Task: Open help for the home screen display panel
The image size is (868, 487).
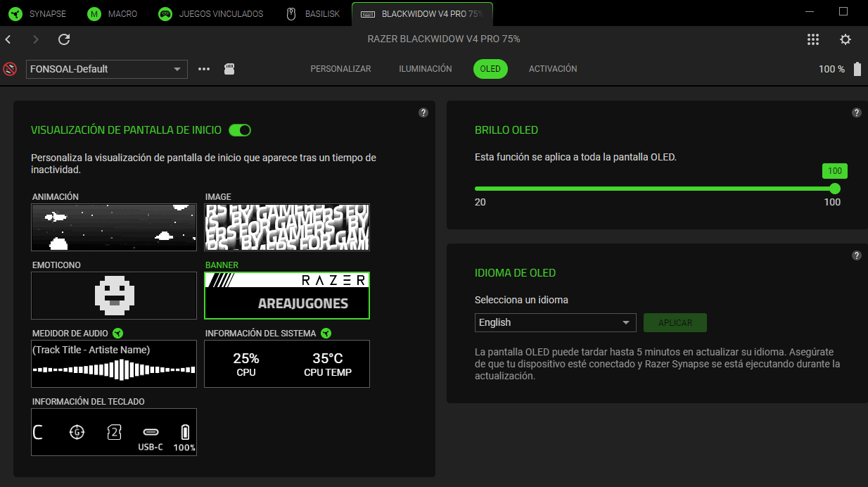Action: click(423, 113)
